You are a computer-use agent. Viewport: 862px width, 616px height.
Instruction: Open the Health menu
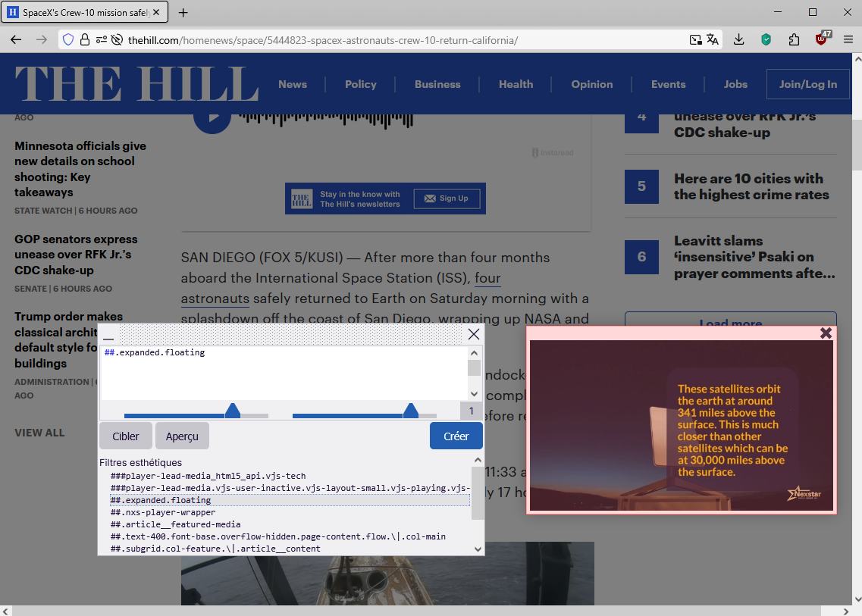coord(516,84)
